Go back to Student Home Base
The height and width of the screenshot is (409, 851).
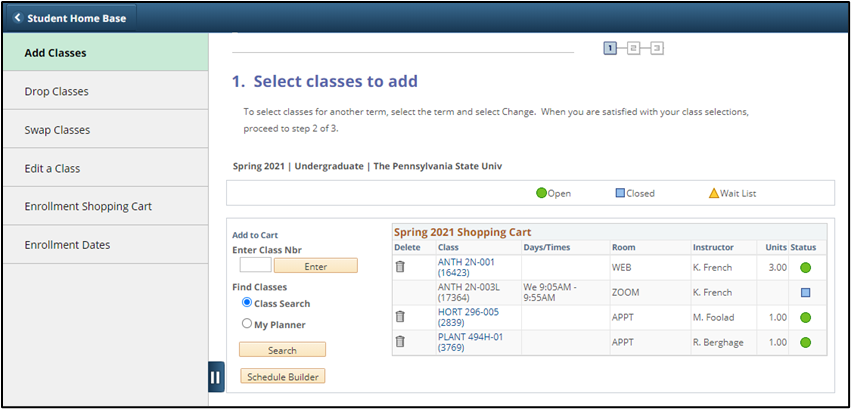70,18
